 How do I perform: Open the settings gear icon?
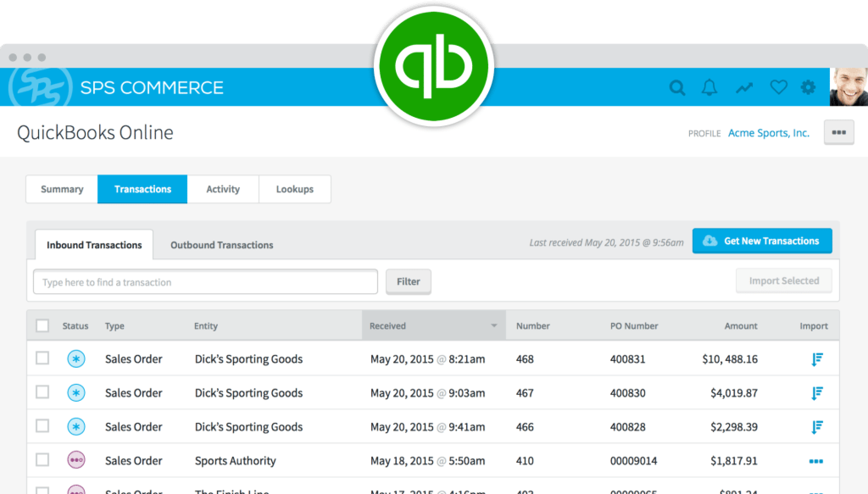(808, 88)
